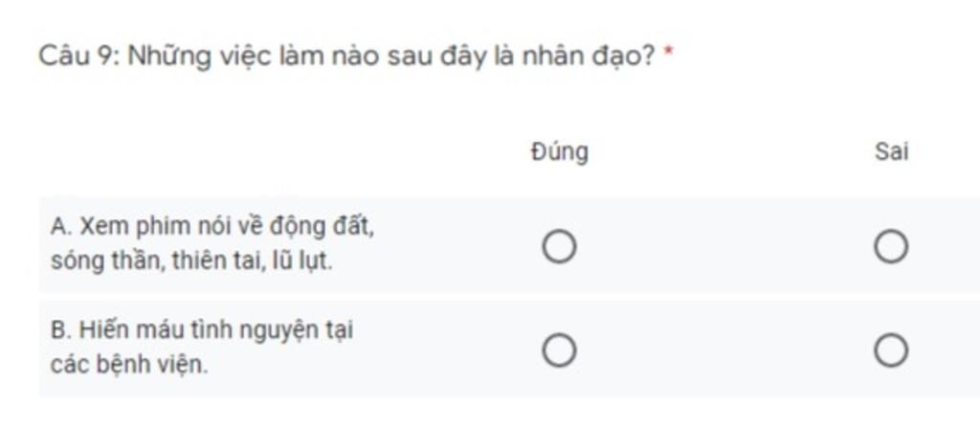Click the Đúng column header
The width and height of the screenshot is (980, 431).
[559, 152]
